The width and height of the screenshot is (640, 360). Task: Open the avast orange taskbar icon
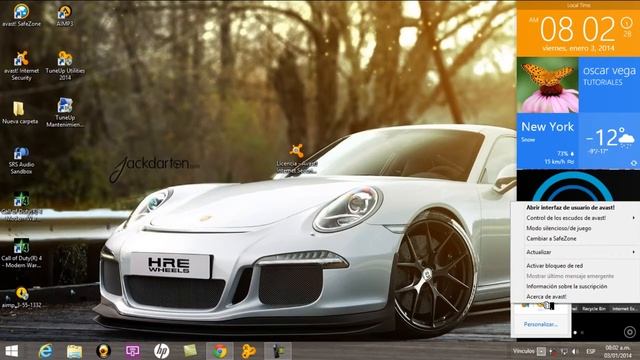[248, 351]
